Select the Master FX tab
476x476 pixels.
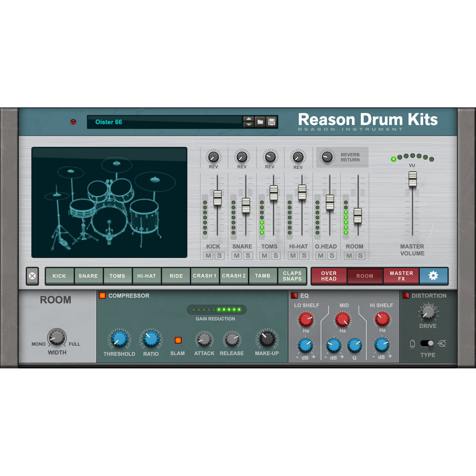coord(402,276)
